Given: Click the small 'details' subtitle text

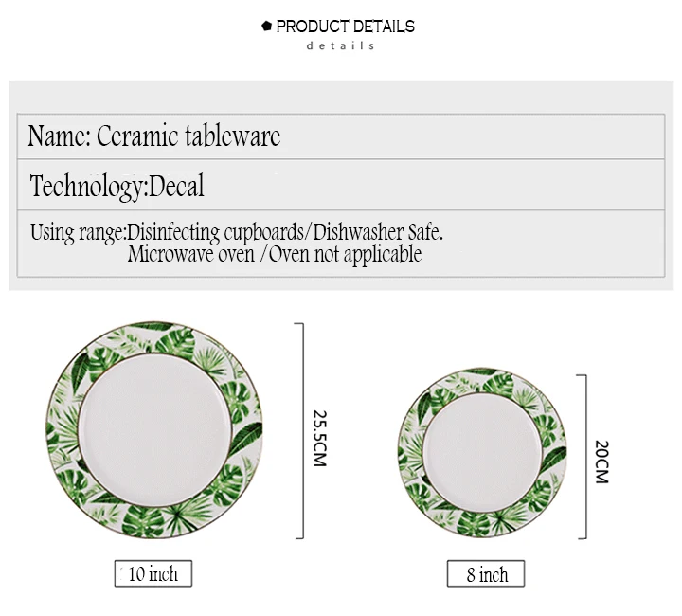Looking at the screenshot, I should [340, 45].
